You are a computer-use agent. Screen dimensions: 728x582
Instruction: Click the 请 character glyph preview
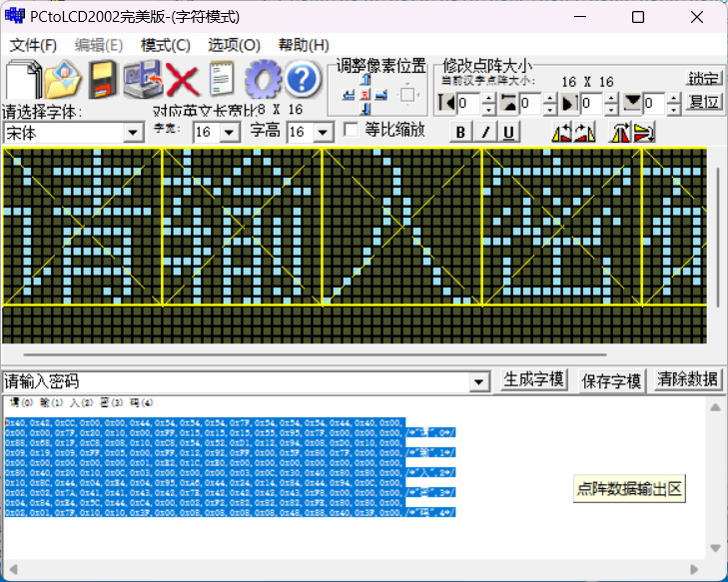click(82, 227)
